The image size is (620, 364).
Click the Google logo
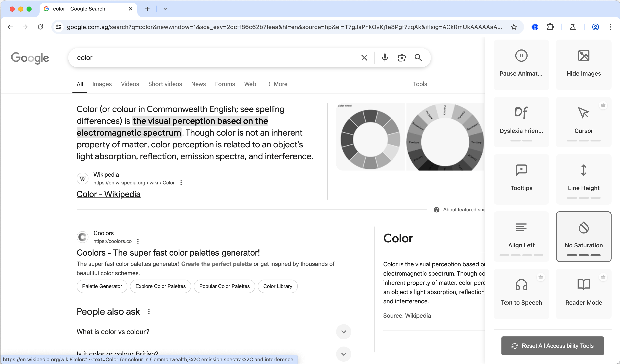(x=30, y=58)
